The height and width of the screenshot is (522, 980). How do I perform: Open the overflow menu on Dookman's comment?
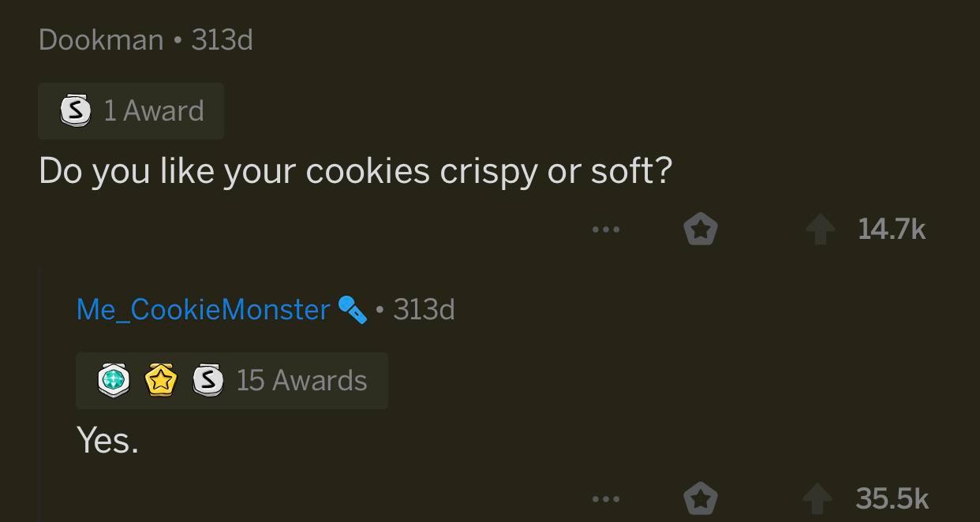(605, 229)
